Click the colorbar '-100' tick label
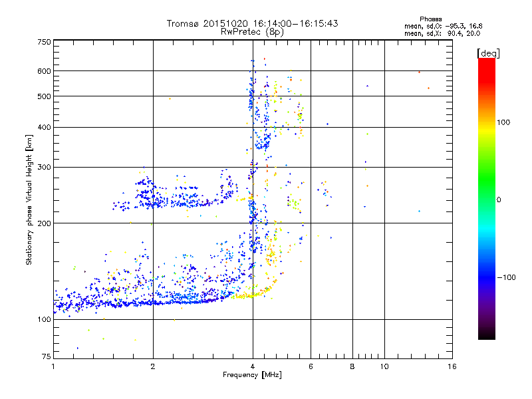Viewport: 532px width, 399px height. click(x=506, y=277)
